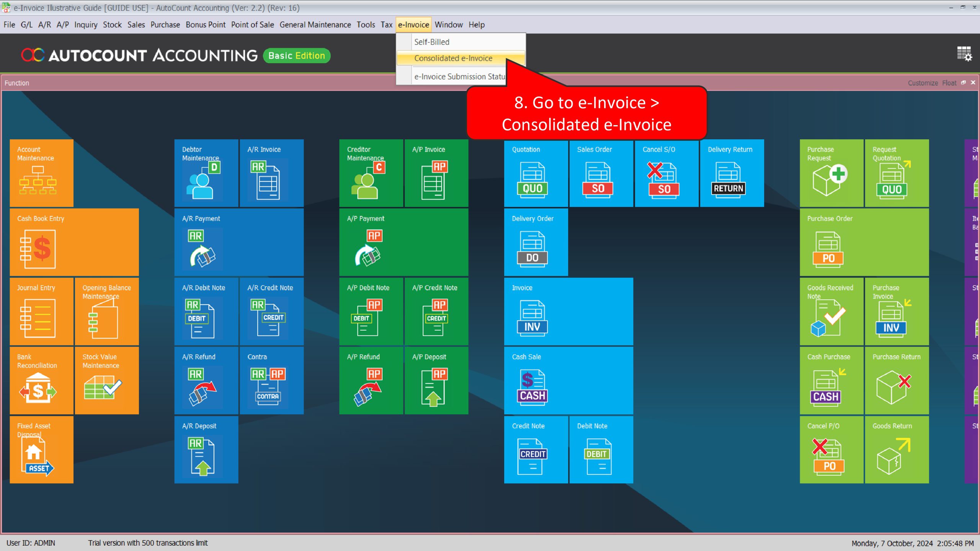Open the Purchase Invoice tile

point(897,311)
